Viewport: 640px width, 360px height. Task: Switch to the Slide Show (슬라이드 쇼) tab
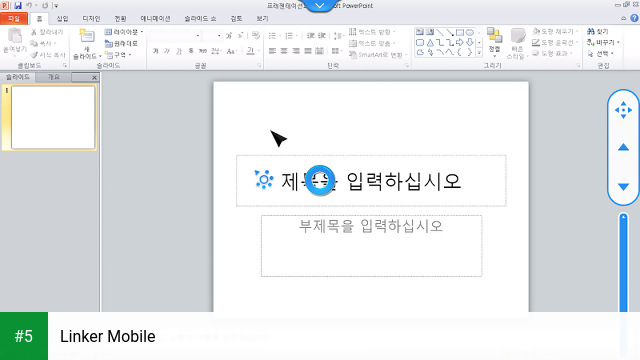pyautogui.click(x=200, y=19)
